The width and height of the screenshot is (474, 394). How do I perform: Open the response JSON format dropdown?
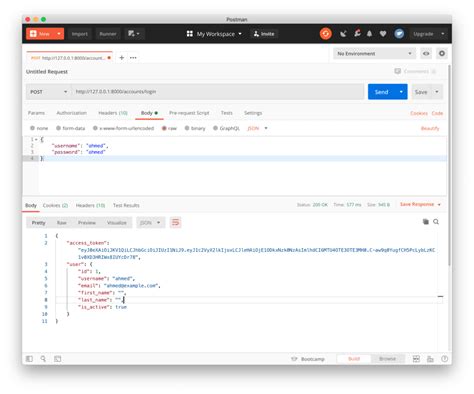[151, 223]
